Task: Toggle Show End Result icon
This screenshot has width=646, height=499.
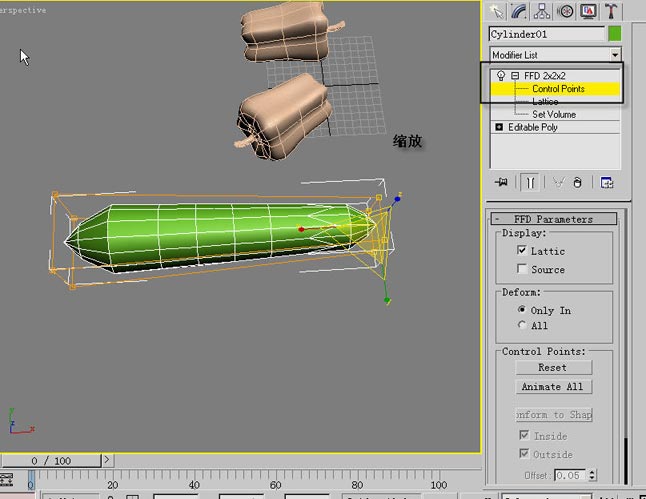Action: tap(530, 183)
